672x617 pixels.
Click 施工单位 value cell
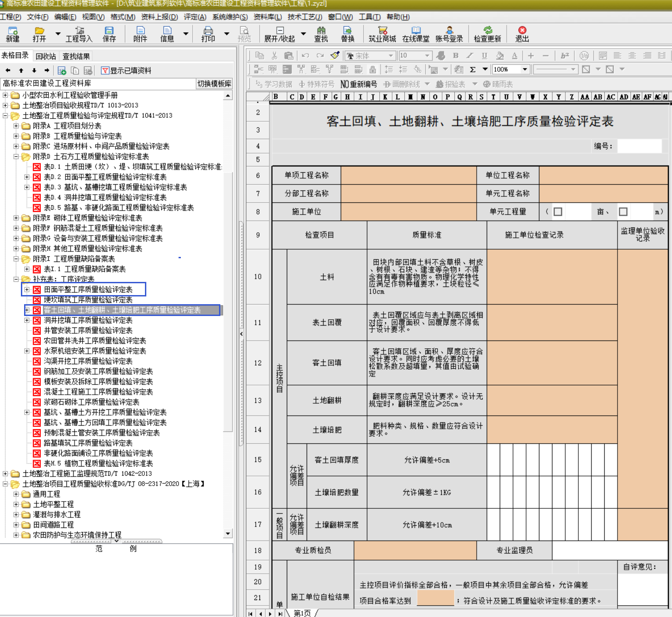coord(408,211)
